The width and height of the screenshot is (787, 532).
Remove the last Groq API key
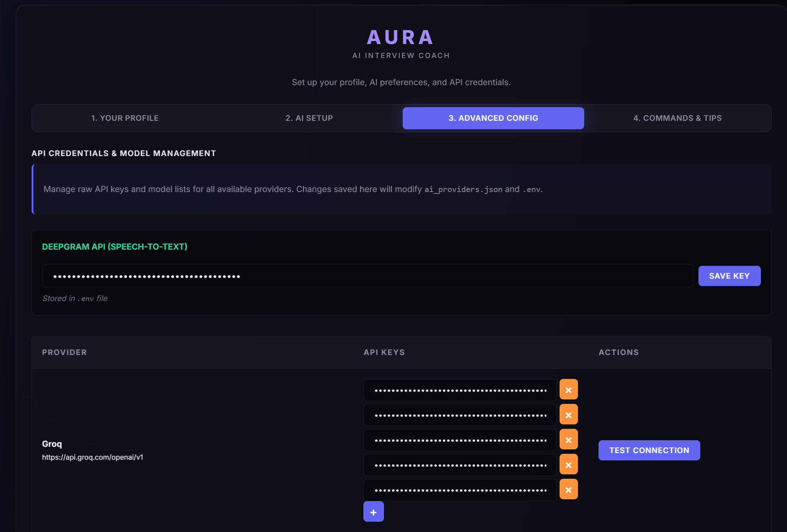[x=568, y=489]
